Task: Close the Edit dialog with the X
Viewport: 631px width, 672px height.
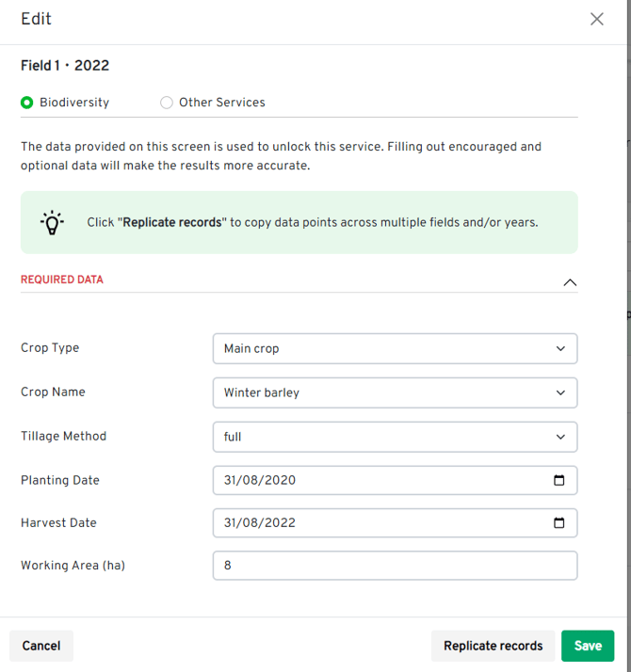Action: coord(597,19)
